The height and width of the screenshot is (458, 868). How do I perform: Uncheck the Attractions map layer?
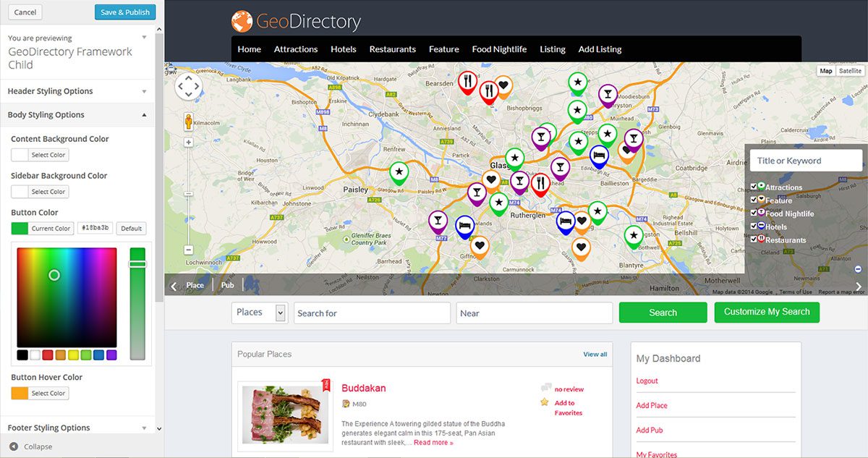[753, 187]
